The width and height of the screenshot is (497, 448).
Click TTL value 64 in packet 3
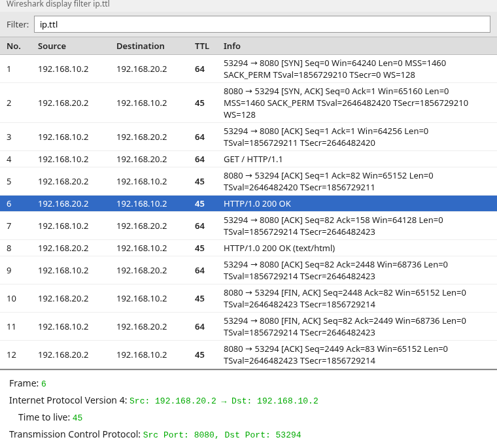pyautogui.click(x=199, y=137)
